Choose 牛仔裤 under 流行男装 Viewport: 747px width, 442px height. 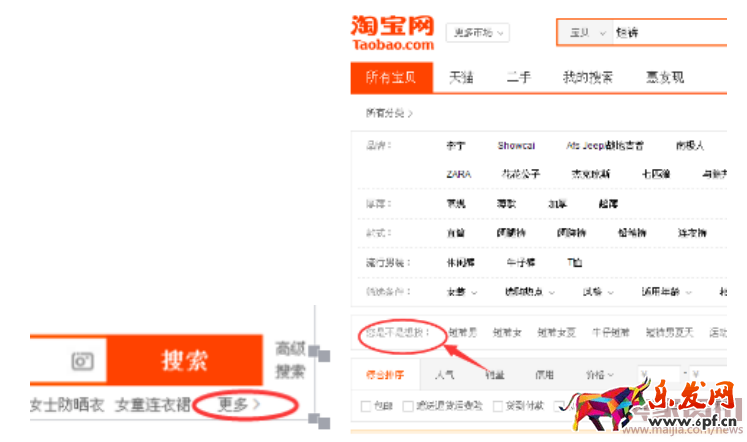click(x=521, y=262)
